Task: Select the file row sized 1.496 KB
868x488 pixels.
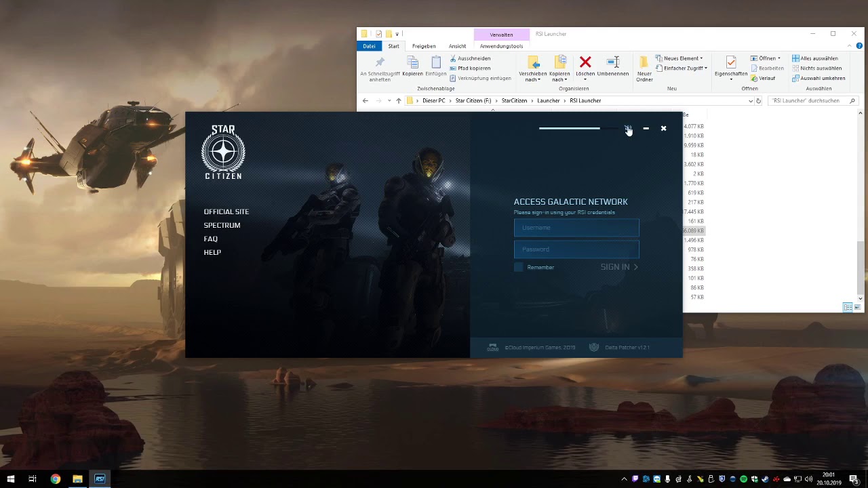Action: pos(694,240)
